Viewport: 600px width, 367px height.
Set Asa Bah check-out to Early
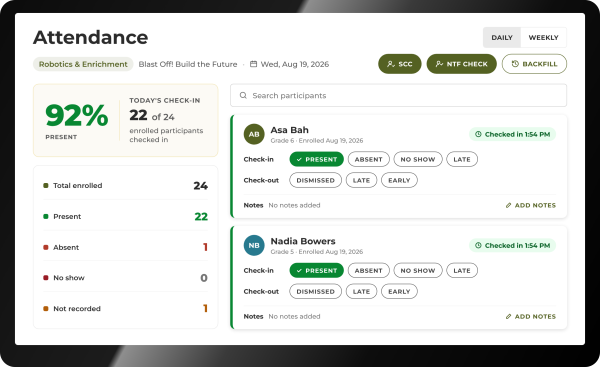[x=399, y=180]
